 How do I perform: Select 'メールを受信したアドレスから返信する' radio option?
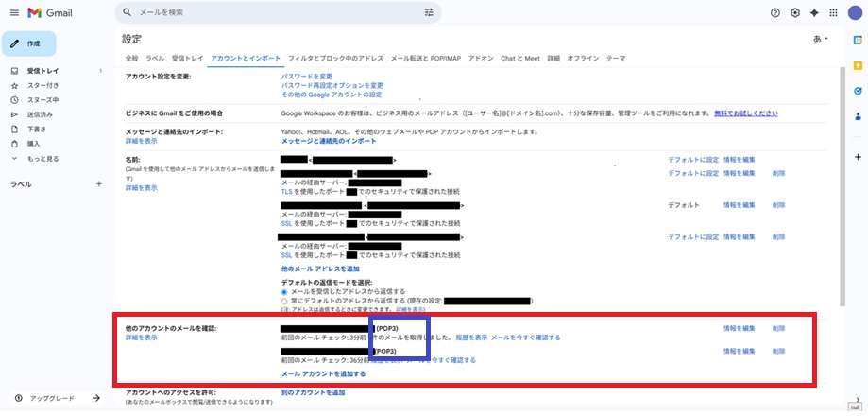(x=285, y=291)
